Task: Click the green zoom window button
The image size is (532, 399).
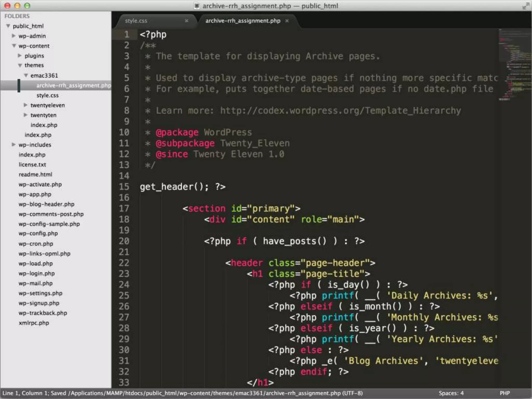Action: (x=27, y=6)
